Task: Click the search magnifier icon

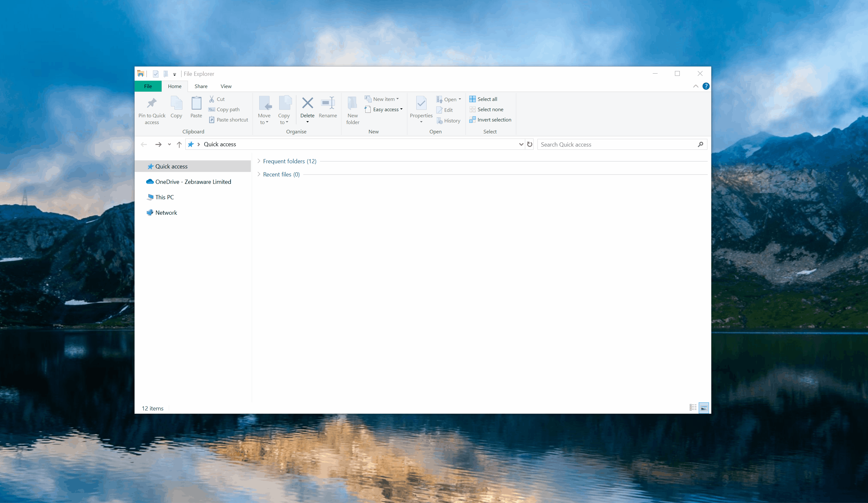Action: pos(700,144)
